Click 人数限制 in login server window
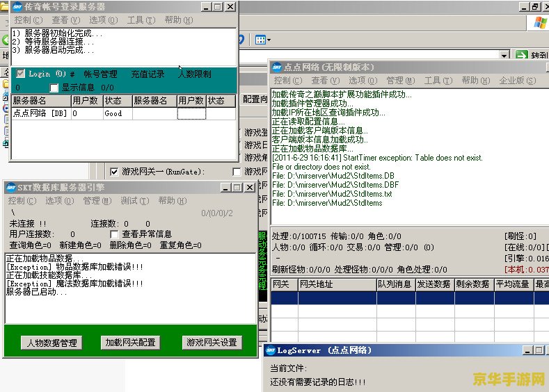The image size is (549, 392). pos(195,74)
